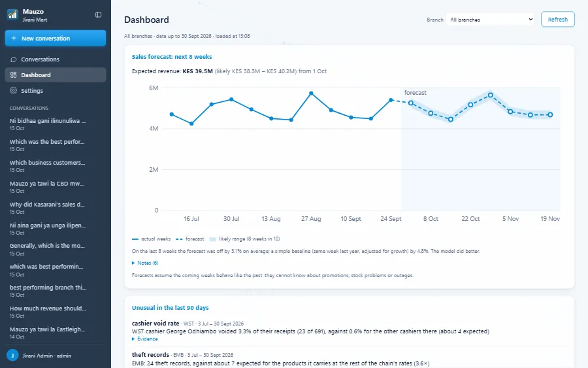Click the 'cashier void rate' anomaly title

point(155,323)
